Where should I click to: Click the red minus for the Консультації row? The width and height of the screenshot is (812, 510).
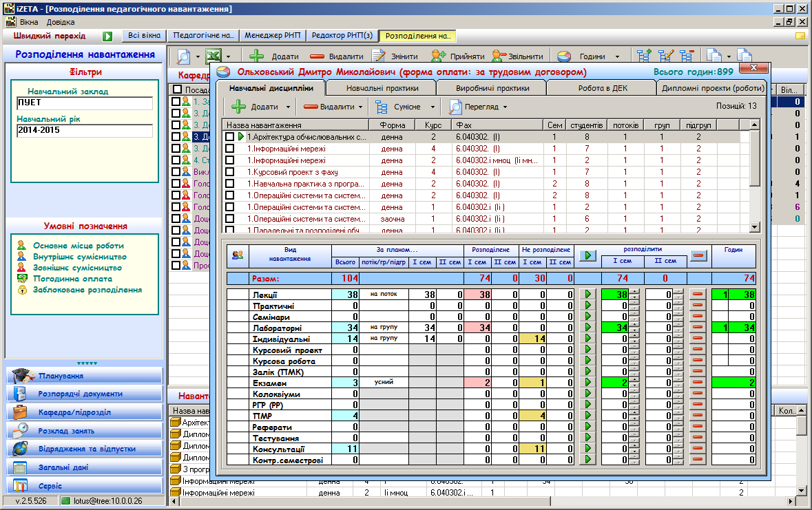tap(698, 448)
